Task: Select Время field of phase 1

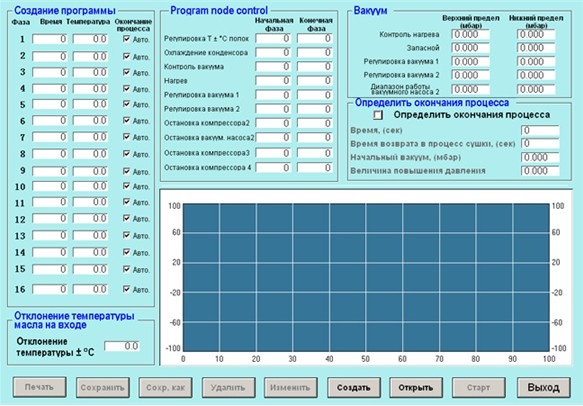Action: click(x=50, y=39)
